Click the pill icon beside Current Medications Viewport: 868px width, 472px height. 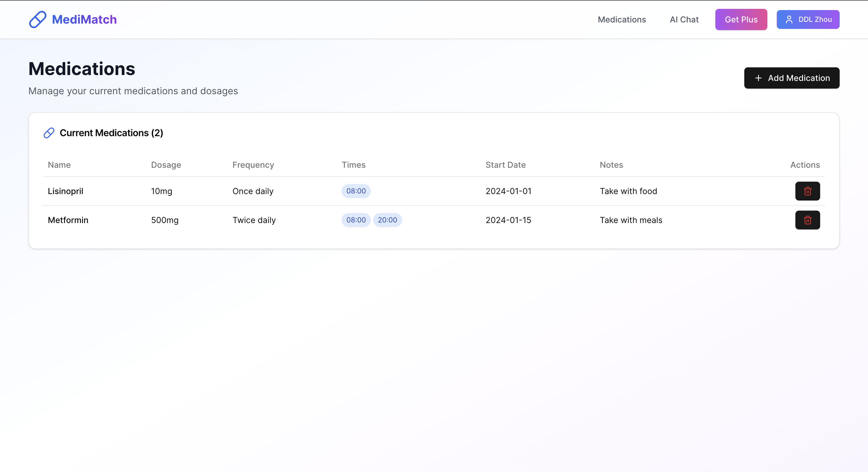49,133
